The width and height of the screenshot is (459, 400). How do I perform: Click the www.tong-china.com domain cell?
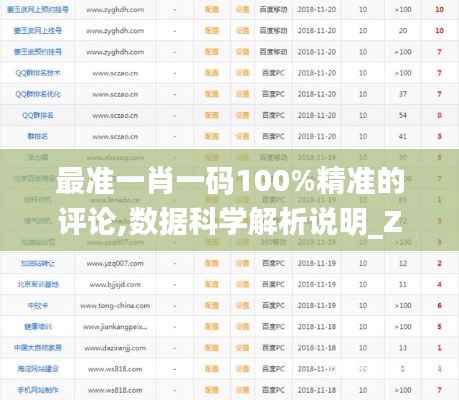[x=115, y=306]
